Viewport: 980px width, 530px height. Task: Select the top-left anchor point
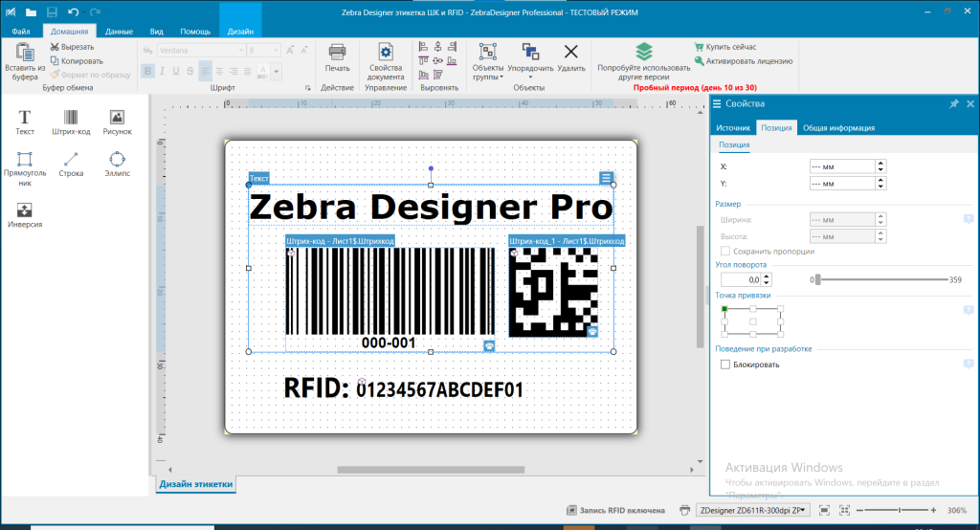click(724, 309)
